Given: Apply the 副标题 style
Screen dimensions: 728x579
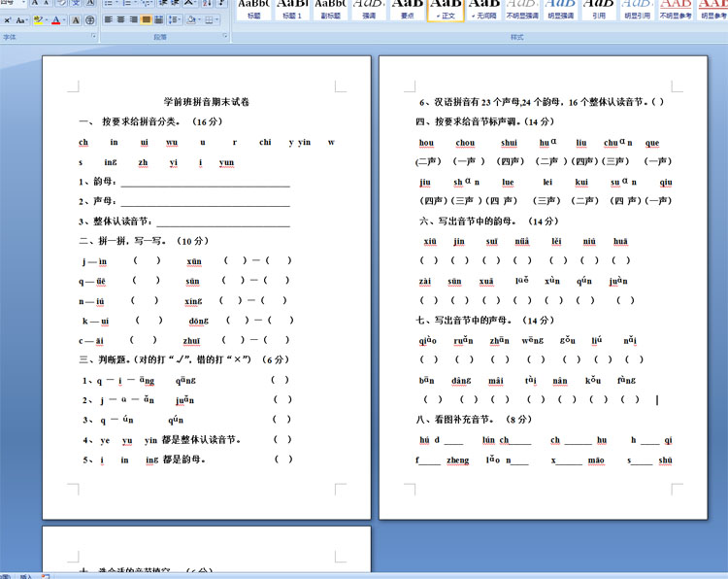Looking at the screenshot, I should coord(331,10).
